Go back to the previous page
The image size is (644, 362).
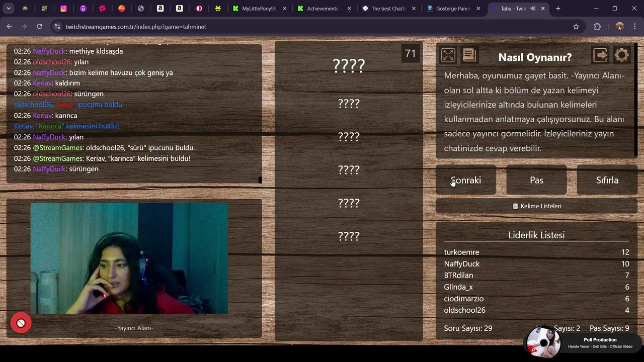[x=9, y=27]
